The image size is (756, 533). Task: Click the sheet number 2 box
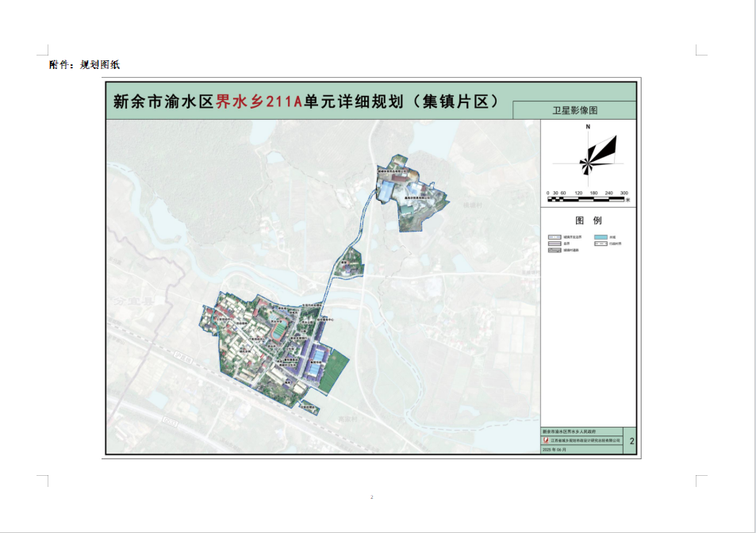coord(631,440)
